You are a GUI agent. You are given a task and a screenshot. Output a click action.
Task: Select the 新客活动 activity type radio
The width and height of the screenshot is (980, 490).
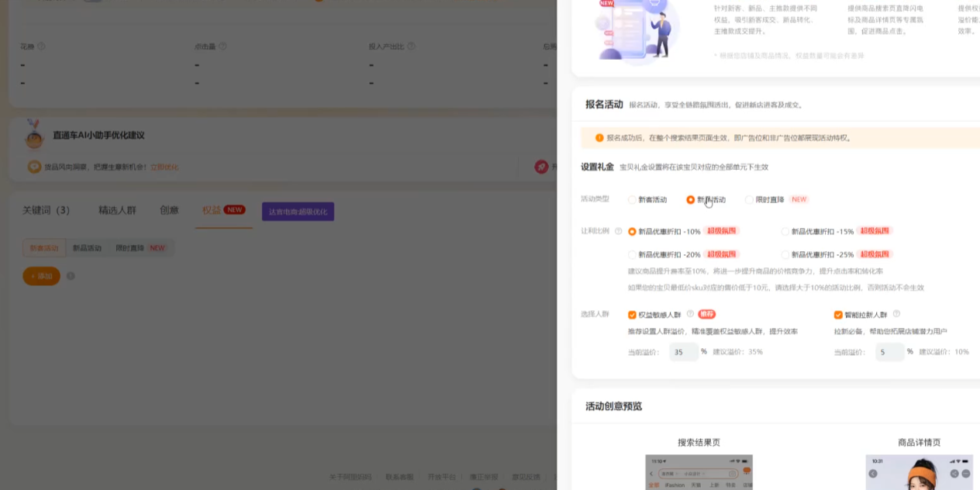633,200
